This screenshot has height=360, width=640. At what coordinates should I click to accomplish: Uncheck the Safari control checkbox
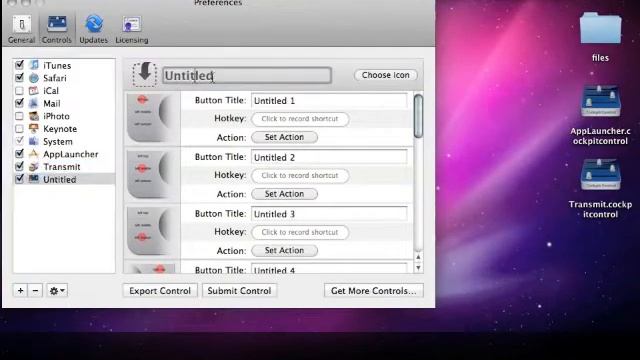(19, 78)
